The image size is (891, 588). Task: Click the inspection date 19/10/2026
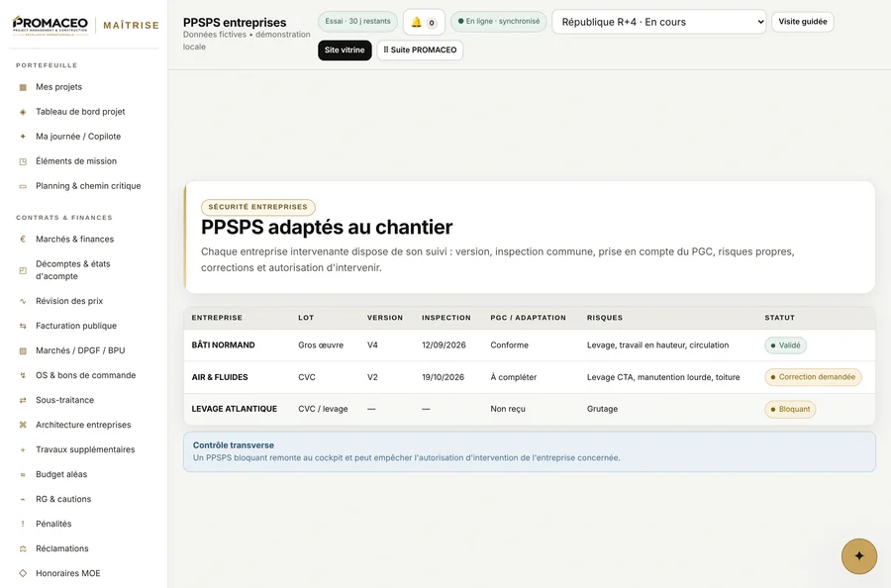[444, 377]
